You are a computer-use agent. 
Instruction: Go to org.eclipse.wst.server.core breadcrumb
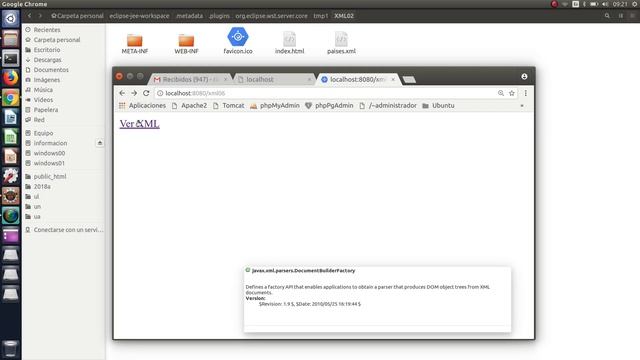[x=271, y=16]
